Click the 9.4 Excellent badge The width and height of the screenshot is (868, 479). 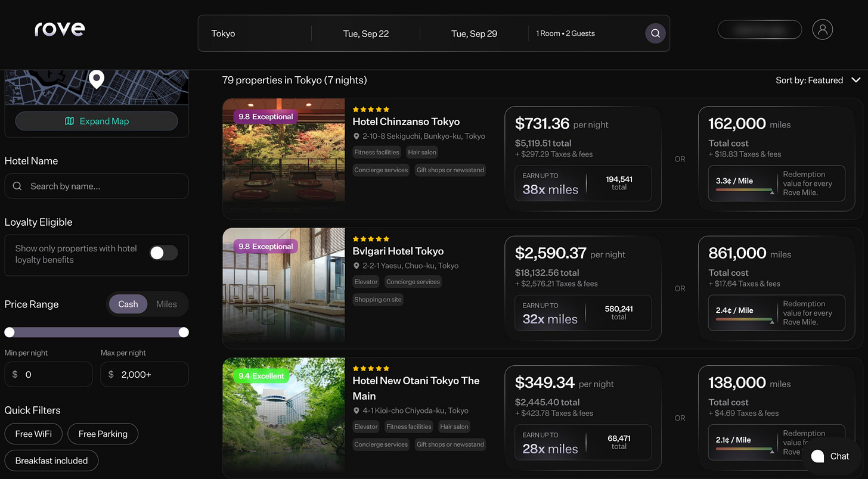click(x=261, y=376)
